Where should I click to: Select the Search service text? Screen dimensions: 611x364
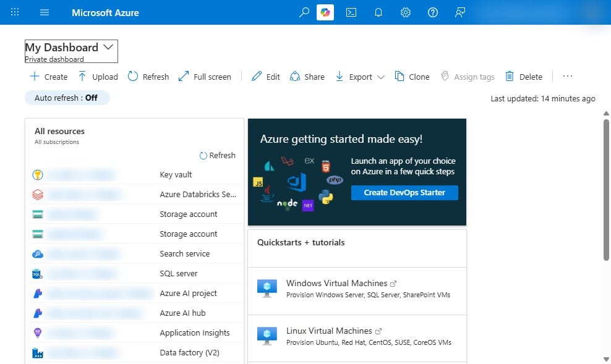[x=185, y=254]
